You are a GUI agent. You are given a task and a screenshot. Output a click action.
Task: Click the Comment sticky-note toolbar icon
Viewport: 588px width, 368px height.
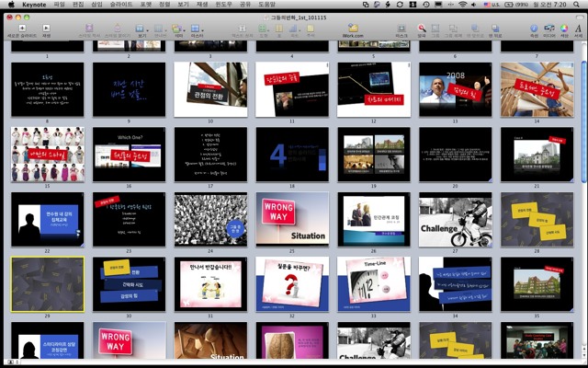311,29
